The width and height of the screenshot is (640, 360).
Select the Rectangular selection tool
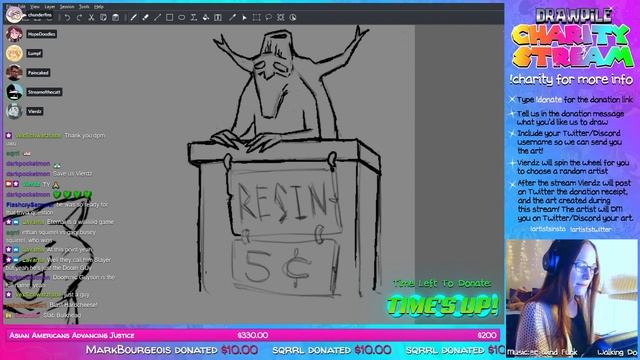[256, 18]
